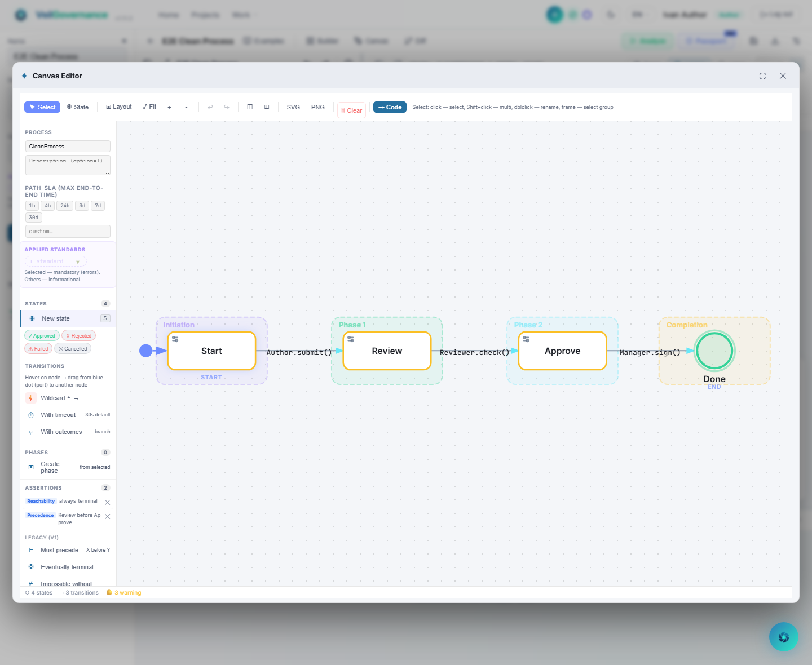Export the diagram as PNG
Screen dimensions: 812x665
click(x=318, y=107)
